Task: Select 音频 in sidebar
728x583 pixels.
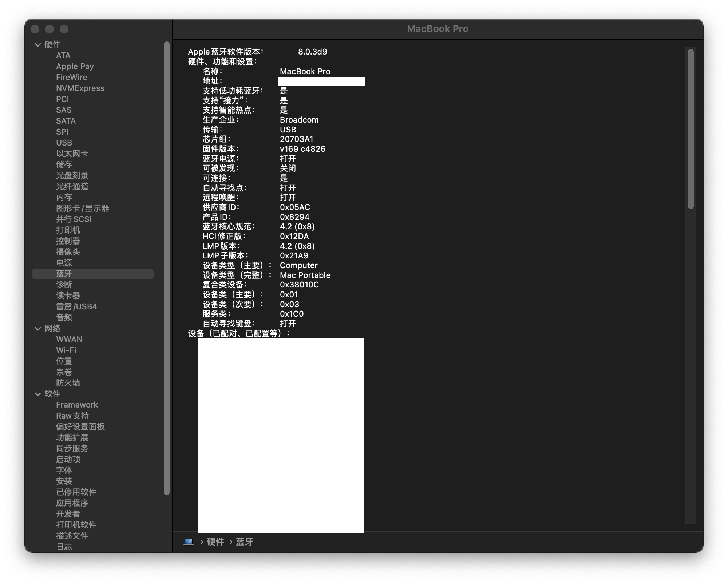Action: point(64,317)
